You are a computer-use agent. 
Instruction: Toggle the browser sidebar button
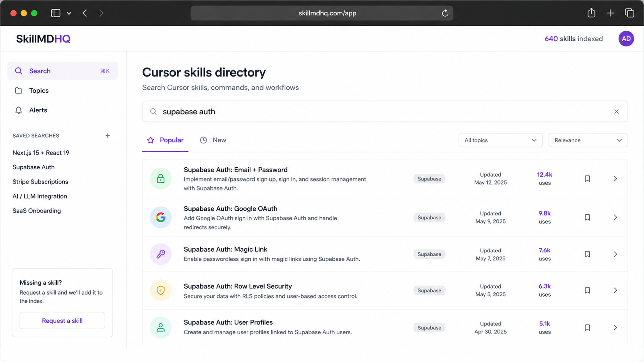pyautogui.click(x=55, y=13)
